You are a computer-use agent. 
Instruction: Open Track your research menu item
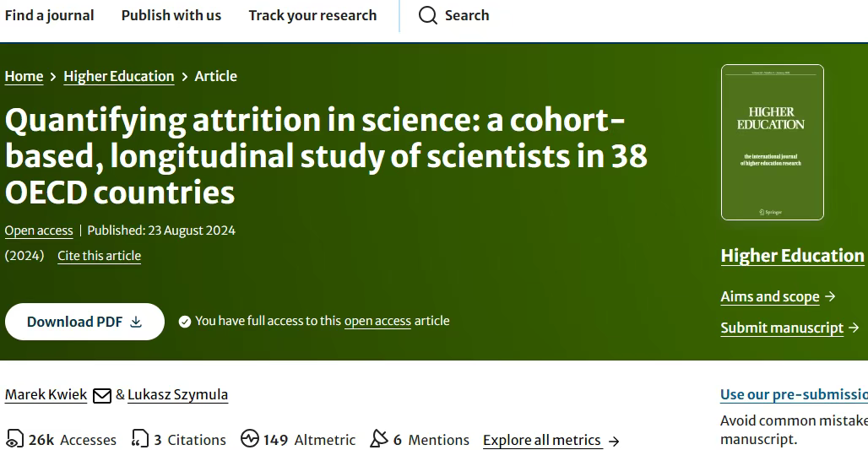pos(312,15)
